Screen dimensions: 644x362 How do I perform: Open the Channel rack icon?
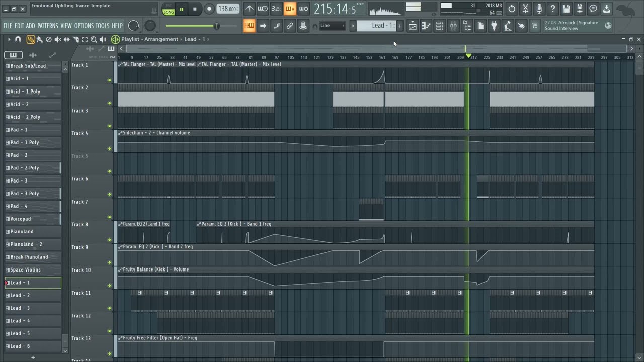[x=439, y=26]
